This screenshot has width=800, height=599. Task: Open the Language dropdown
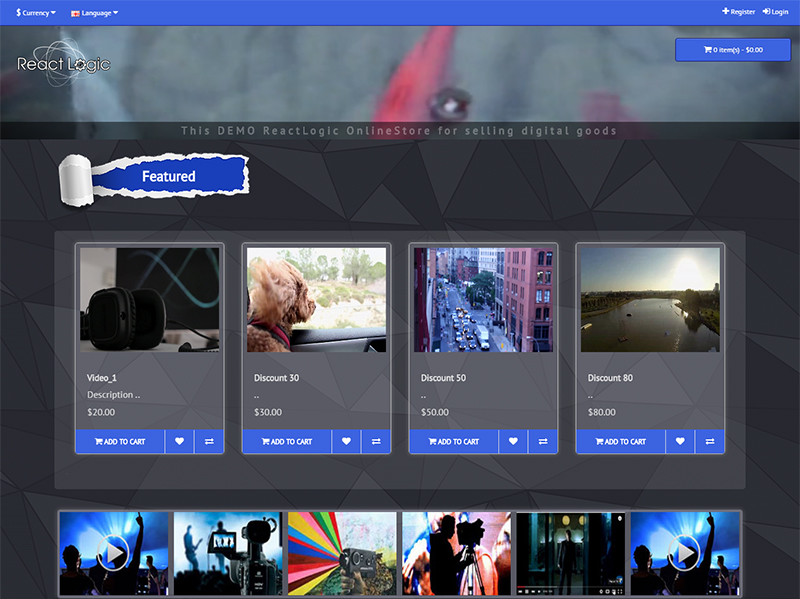pyautogui.click(x=94, y=13)
